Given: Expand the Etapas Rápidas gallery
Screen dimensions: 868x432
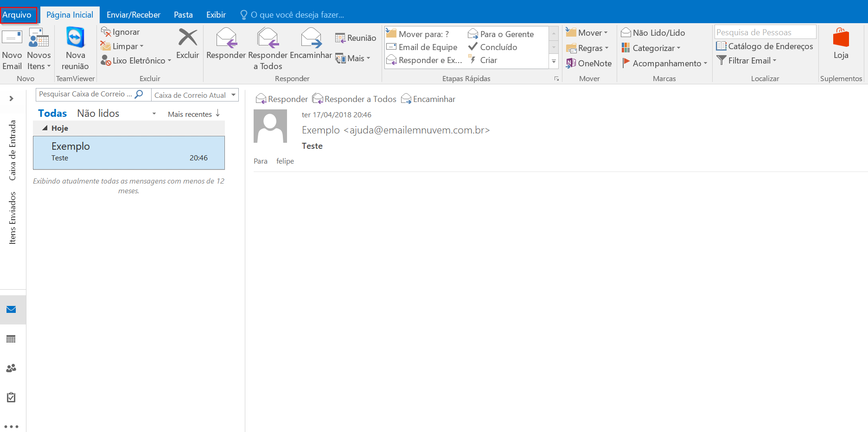Looking at the screenshot, I should (554, 61).
